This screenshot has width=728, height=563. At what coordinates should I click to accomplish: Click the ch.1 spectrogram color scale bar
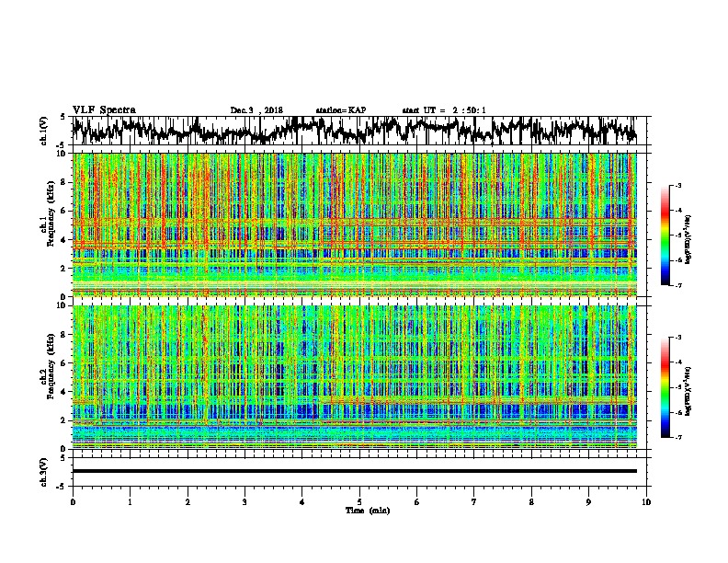click(665, 236)
